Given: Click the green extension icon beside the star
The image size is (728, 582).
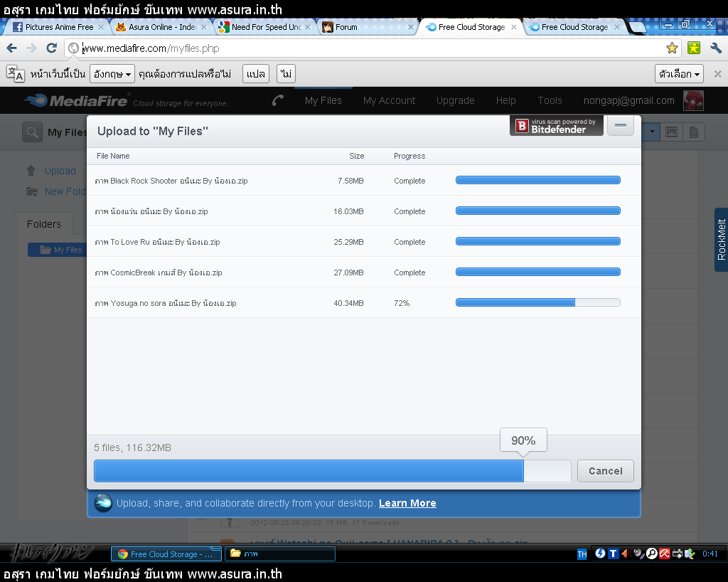Looking at the screenshot, I should pyautogui.click(x=693, y=48).
